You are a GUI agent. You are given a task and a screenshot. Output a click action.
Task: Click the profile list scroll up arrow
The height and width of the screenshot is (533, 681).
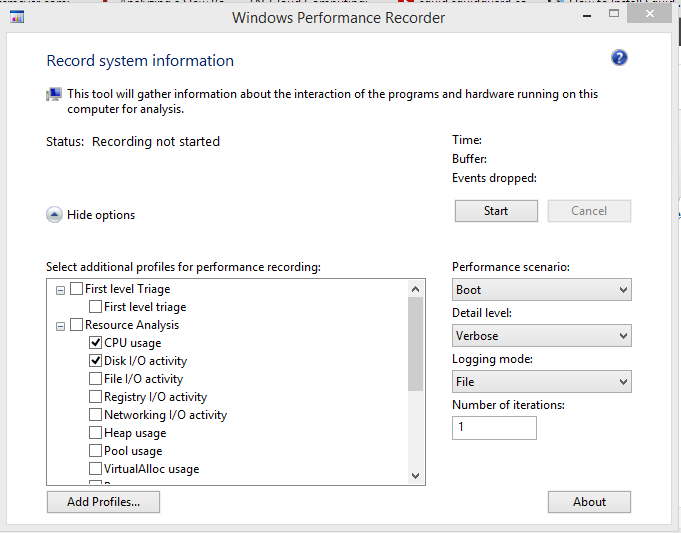pos(415,289)
